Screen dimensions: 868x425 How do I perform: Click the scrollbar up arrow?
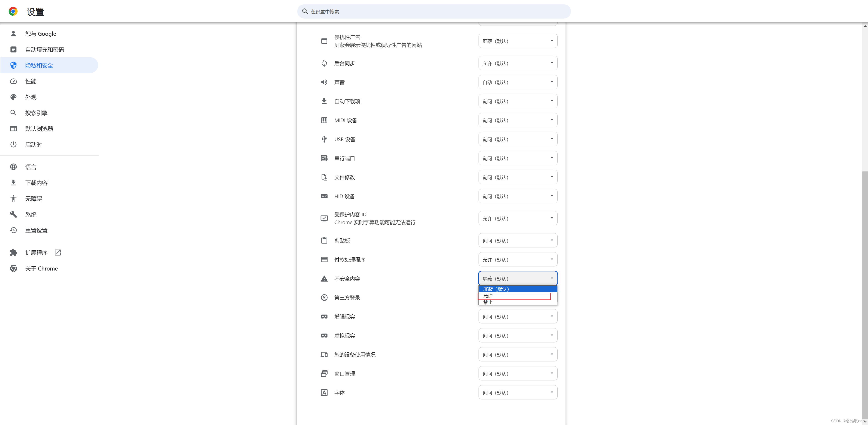click(x=865, y=26)
